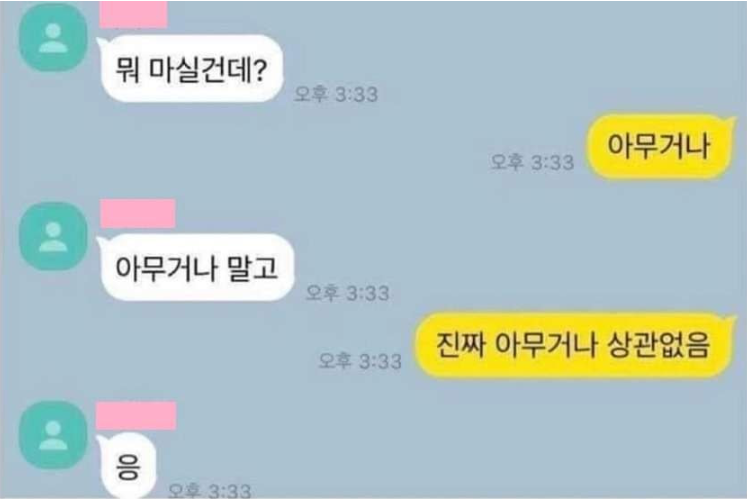
Task: Select the '진짜 아무거나 상관없음' yellow bubble
Action: [574, 345]
